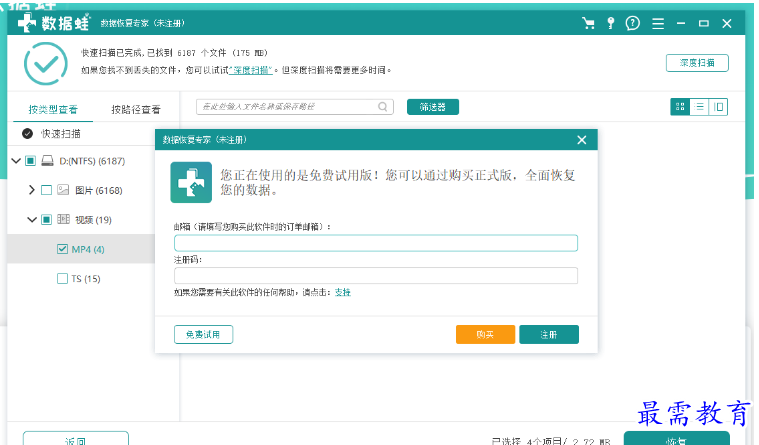Focus the 注册码 registration code field
Viewport: 759px width, 445px height.
pyautogui.click(x=376, y=276)
